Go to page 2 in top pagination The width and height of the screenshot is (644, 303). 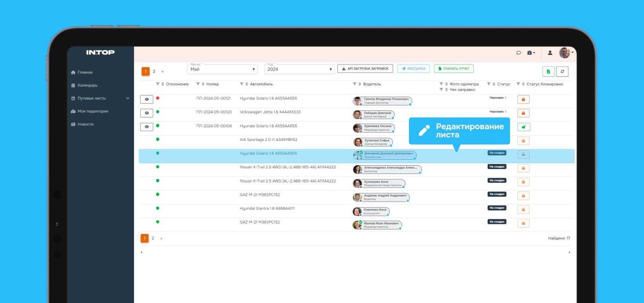(154, 71)
